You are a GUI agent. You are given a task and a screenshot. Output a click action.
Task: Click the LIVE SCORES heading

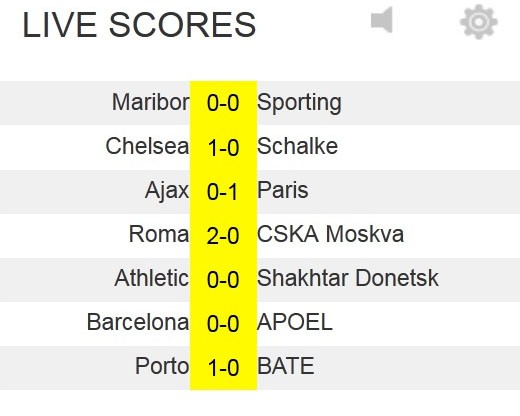tap(139, 25)
